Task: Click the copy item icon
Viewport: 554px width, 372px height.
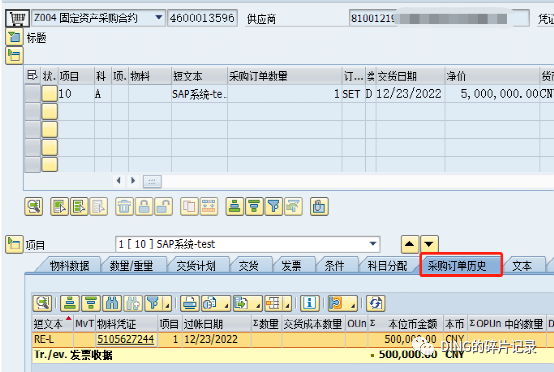Action: click(x=189, y=207)
